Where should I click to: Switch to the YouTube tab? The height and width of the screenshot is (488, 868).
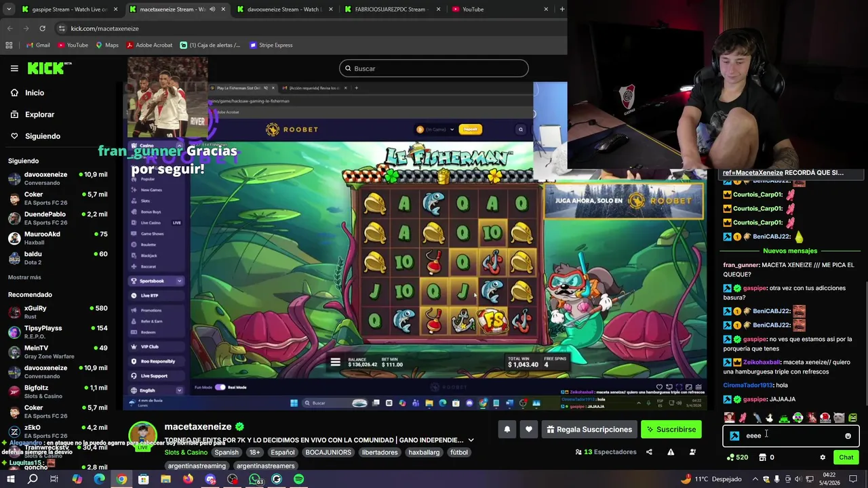point(473,9)
